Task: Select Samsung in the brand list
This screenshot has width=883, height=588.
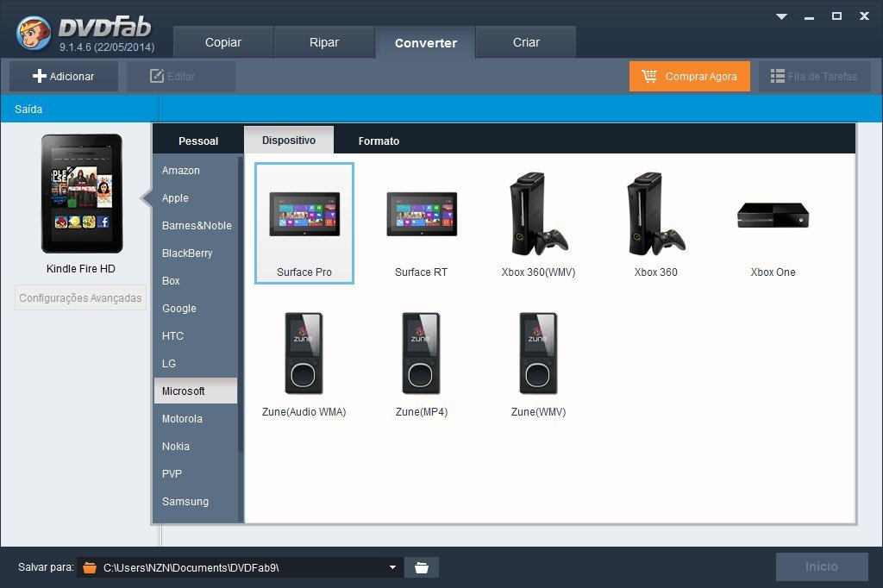Action: click(196, 501)
